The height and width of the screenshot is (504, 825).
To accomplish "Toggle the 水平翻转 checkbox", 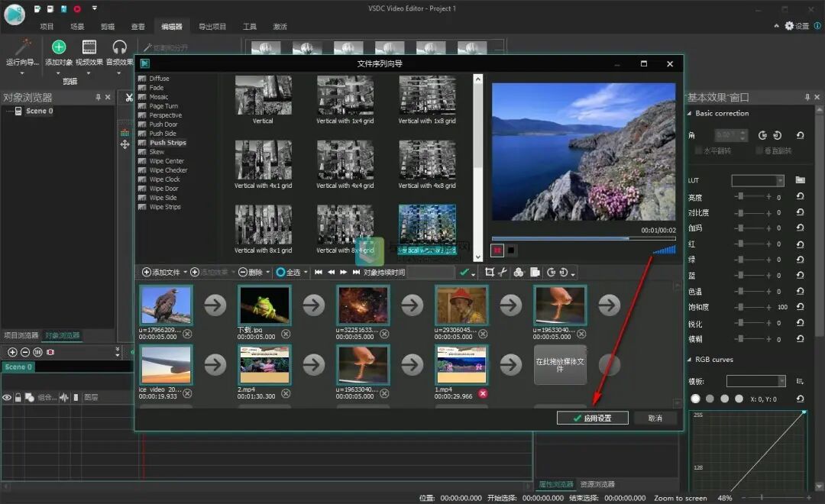I will [x=698, y=150].
